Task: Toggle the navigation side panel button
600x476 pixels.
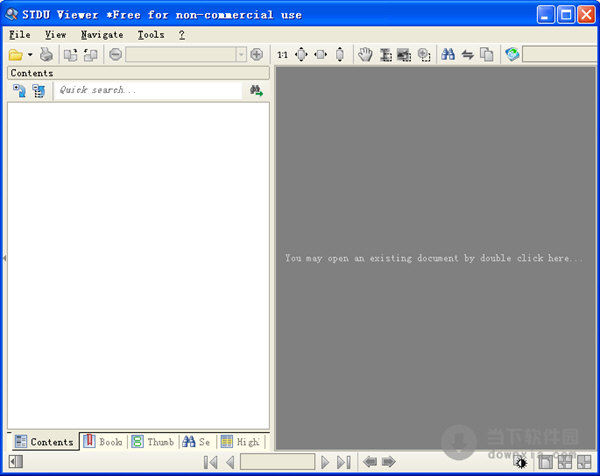Action: [x=16, y=462]
